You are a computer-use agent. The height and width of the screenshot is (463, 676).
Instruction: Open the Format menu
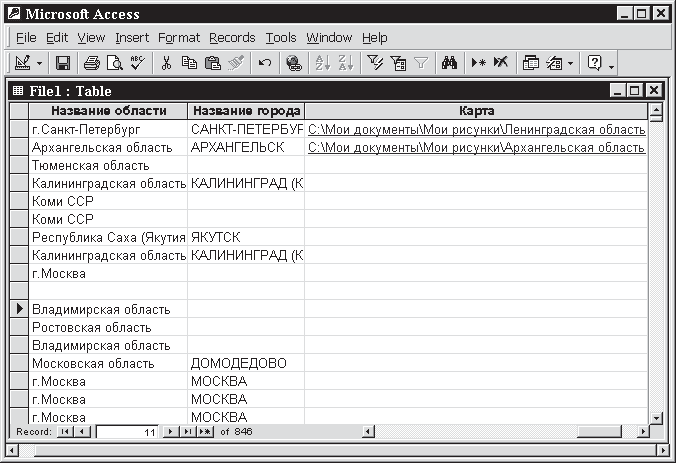(179, 38)
